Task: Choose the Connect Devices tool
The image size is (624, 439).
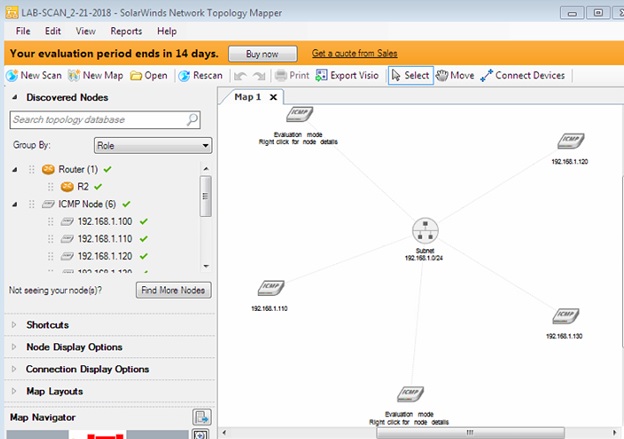Action: pos(523,76)
